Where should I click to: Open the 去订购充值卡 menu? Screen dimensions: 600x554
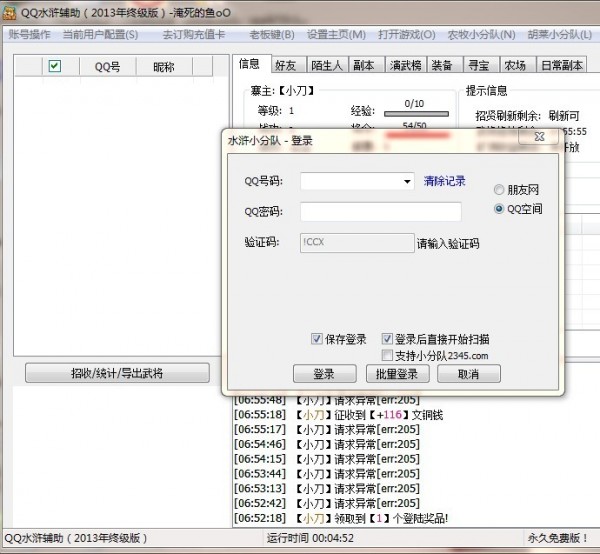click(193, 34)
